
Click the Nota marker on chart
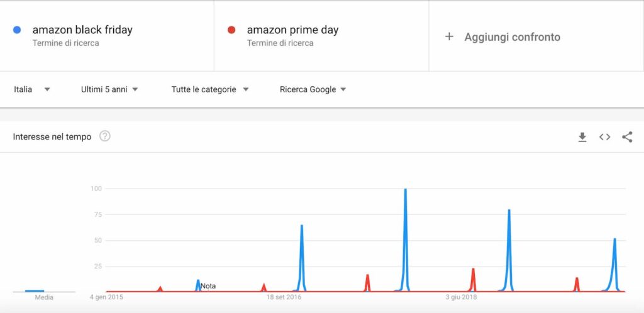pyautogui.click(x=208, y=287)
